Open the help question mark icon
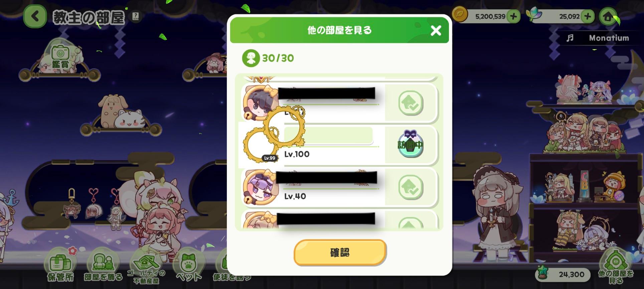Screen dimensions: 644x289 point(135,16)
